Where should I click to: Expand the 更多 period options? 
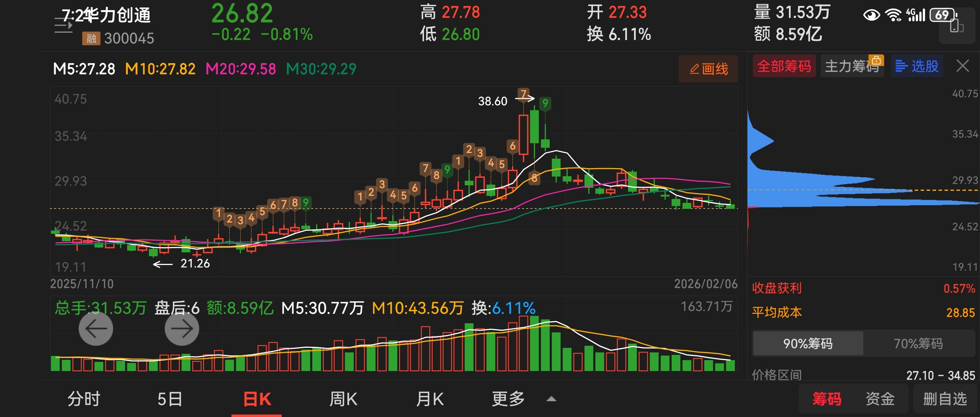click(x=508, y=399)
